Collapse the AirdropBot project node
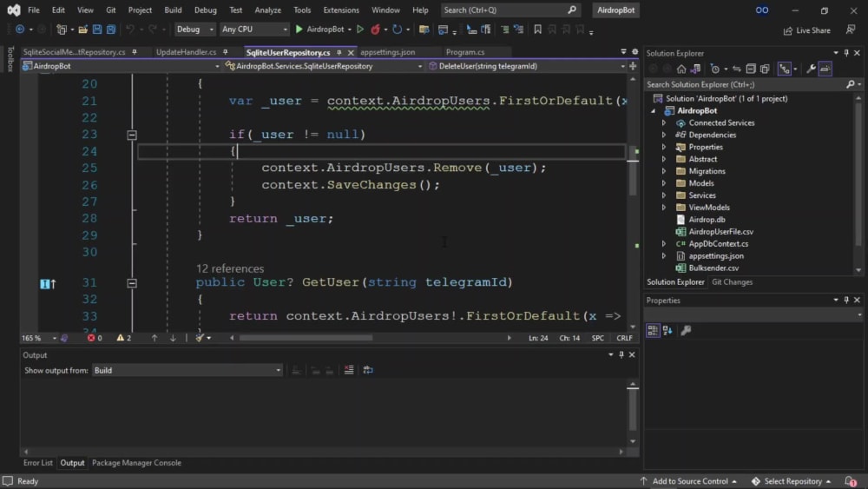Image resolution: width=868 pixels, height=489 pixels. tap(654, 111)
